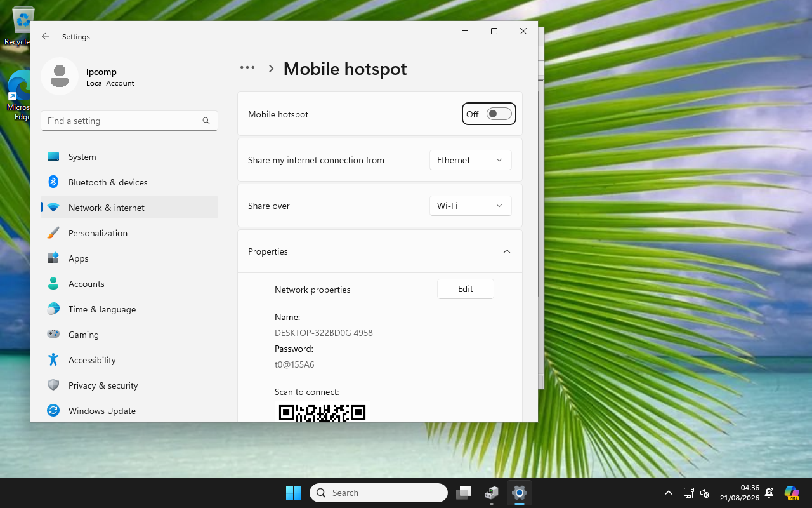Select the Privacy & security sidebar label
812x508 pixels.
(103, 385)
